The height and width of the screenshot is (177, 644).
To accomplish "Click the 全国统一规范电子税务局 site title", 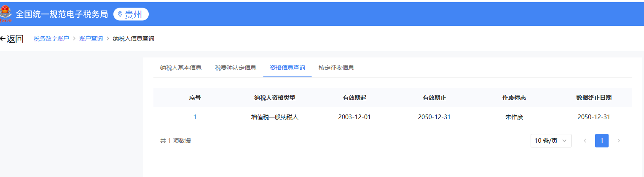I will click(x=62, y=14).
